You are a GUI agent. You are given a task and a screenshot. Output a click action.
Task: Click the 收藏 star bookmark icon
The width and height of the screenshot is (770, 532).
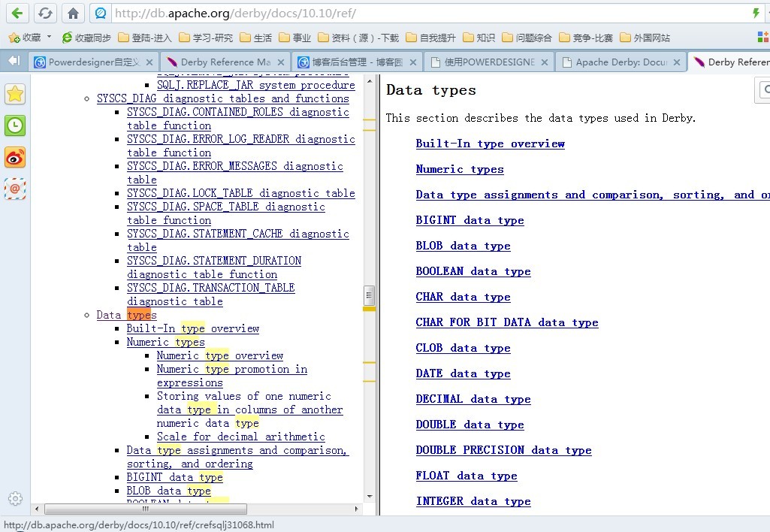coord(14,38)
